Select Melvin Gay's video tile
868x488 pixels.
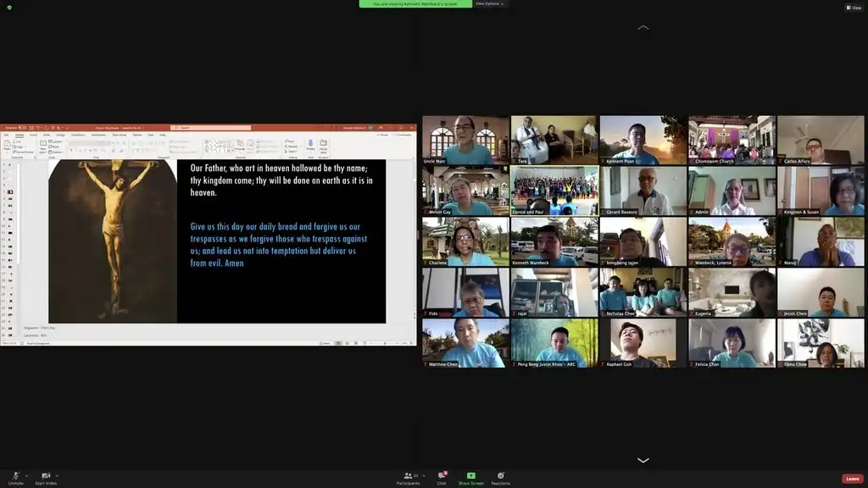[465, 191]
